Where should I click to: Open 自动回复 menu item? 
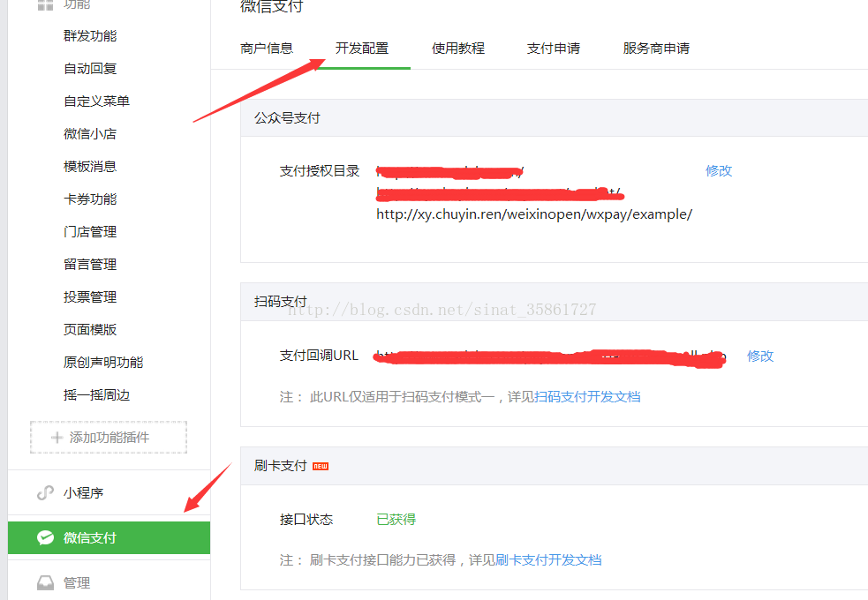(x=90, y=69)
